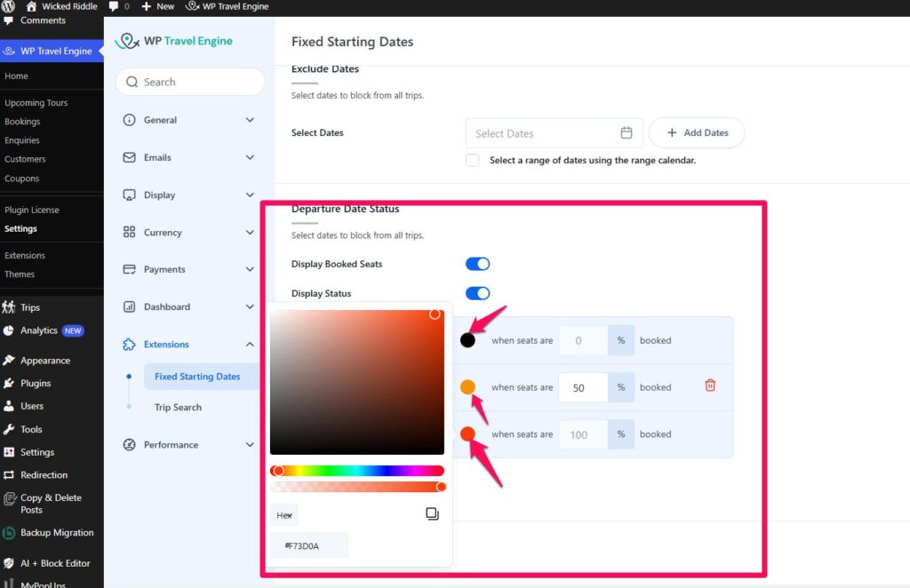Open the Users admin menu link
The height and width of the screenshot is (588, 910).
(x=32, y=406)
